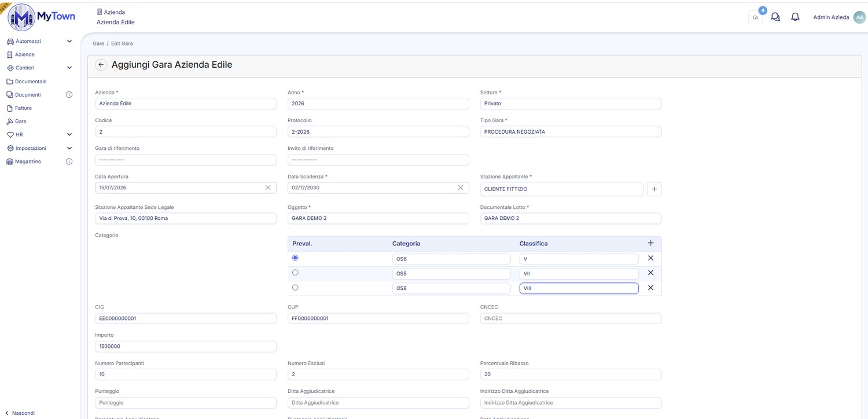
Task: Click the Protocollo field 2-2026
Action: point(378,131)
